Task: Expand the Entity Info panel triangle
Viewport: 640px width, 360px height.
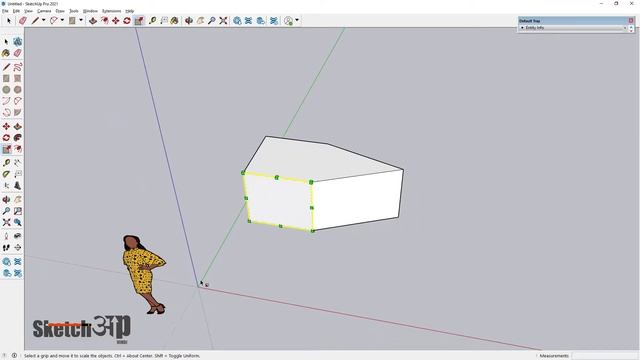Action: pos(522,28)
